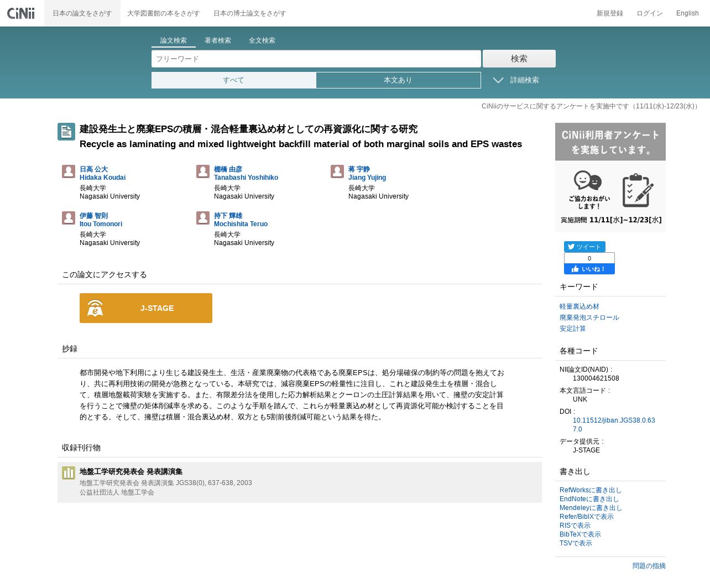This screenshot has height=588, width=710.
Task: Show BibTeXで表示 format
Action: [x=580, y=534]
